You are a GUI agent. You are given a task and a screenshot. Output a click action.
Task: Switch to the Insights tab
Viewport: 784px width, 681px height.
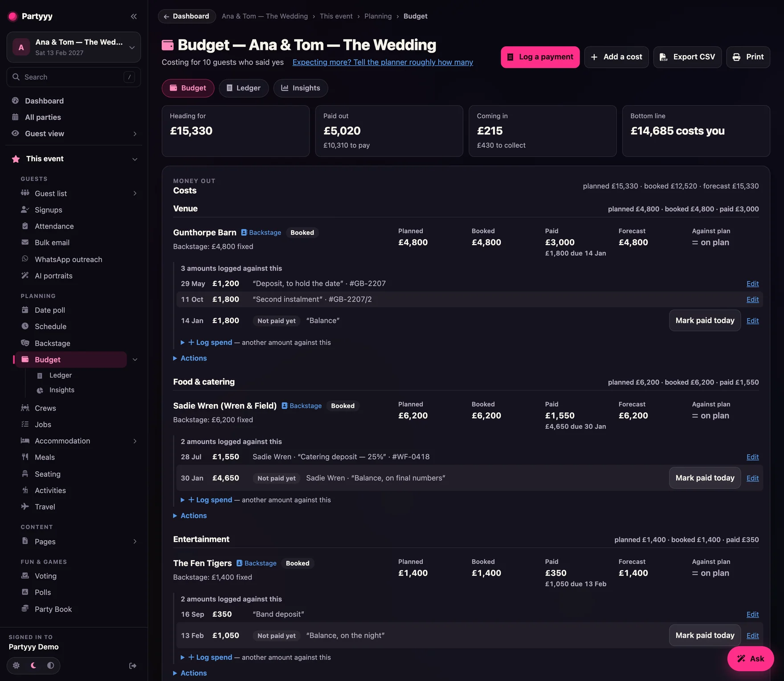point(301,88)
